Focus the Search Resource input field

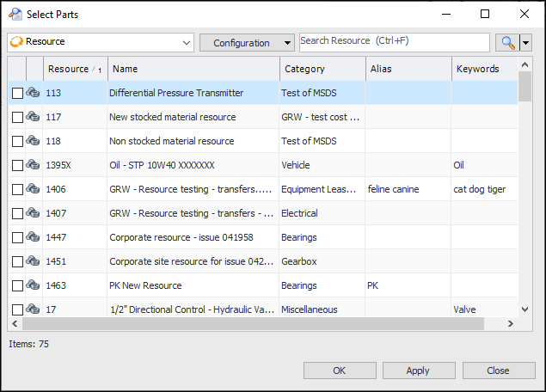[x=394, y=42]
